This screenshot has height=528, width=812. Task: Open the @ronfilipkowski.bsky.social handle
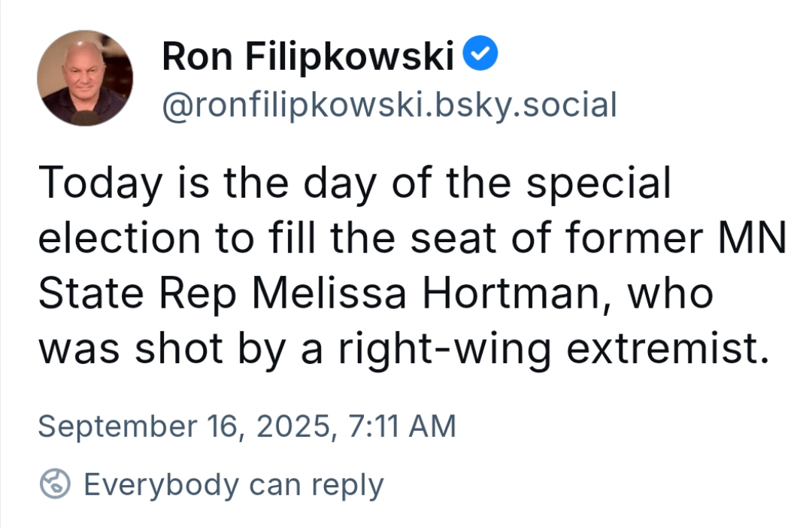[389, 105]
